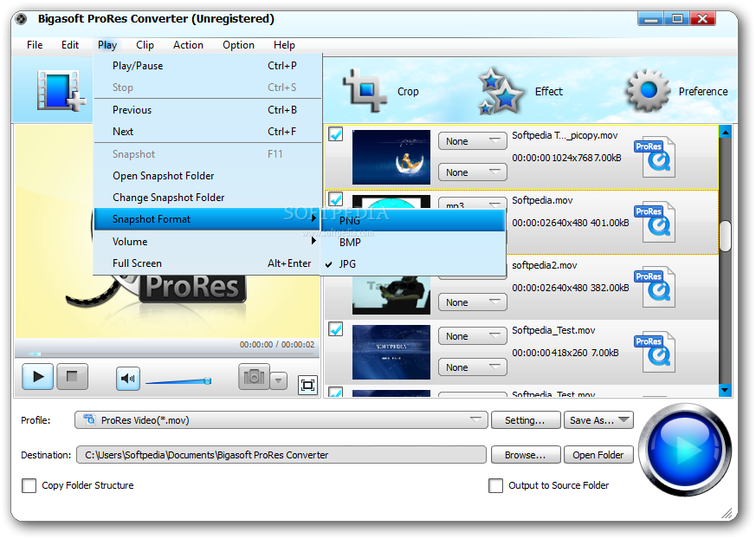Click the Add File filmstrip icon
The width and height of the screenshot is (756, 539).
(x=61, y=90)
